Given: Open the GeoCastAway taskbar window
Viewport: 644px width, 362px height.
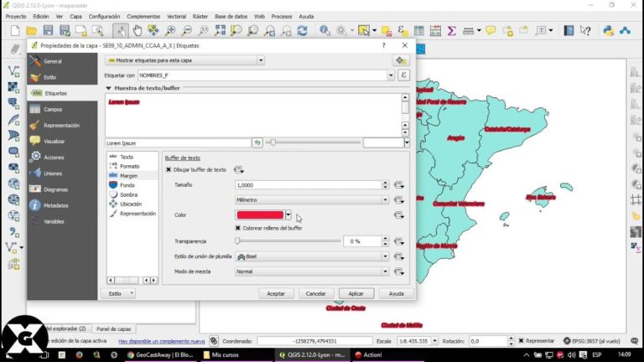Looking at the screenshot, I should pos(159,354).
